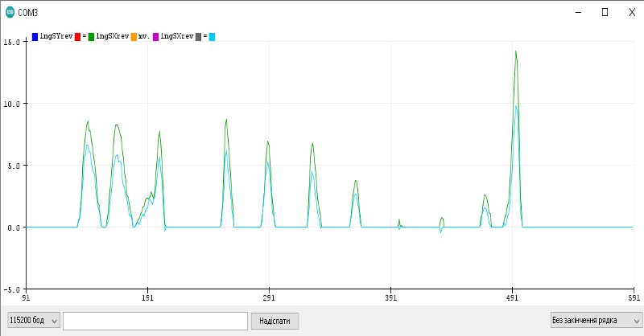Maximize the COM3 plotter window
Viewport: 644px width, 336px height.
[605, 12]
